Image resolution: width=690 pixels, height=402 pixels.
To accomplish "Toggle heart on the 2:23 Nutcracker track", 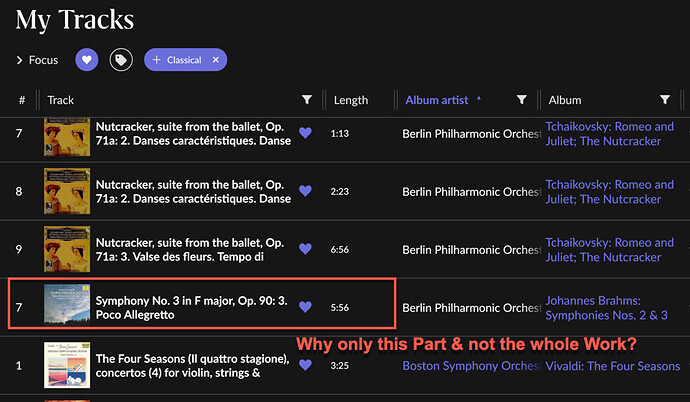I will click(305, 191).
